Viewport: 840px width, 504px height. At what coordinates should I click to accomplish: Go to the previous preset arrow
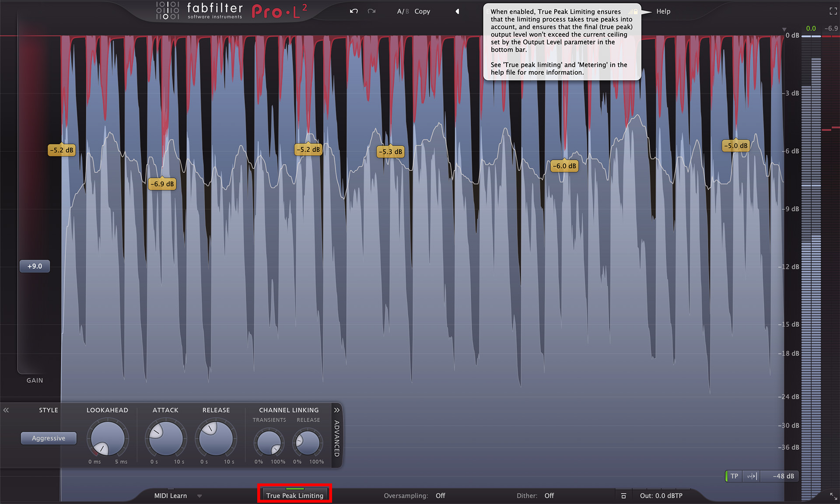457,11
